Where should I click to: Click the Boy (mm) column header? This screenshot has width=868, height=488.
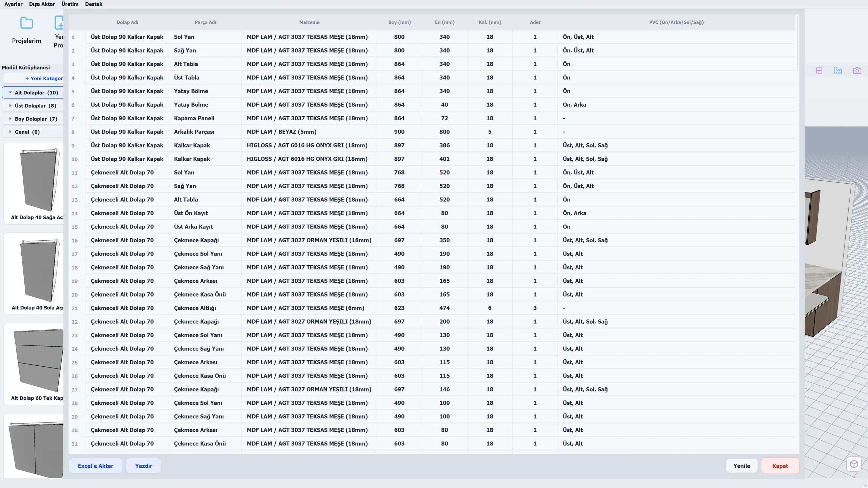pos(399,22)
